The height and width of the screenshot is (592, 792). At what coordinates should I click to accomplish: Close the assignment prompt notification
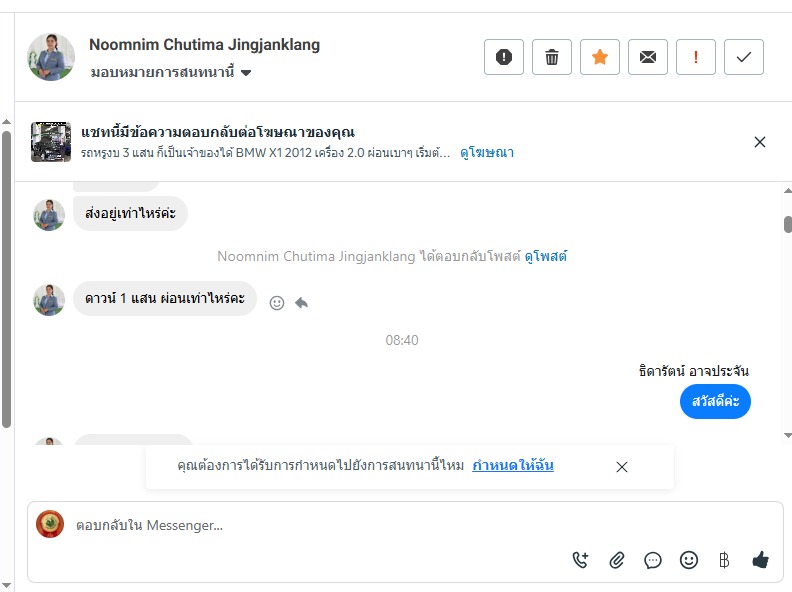click(x=622, y=466)
